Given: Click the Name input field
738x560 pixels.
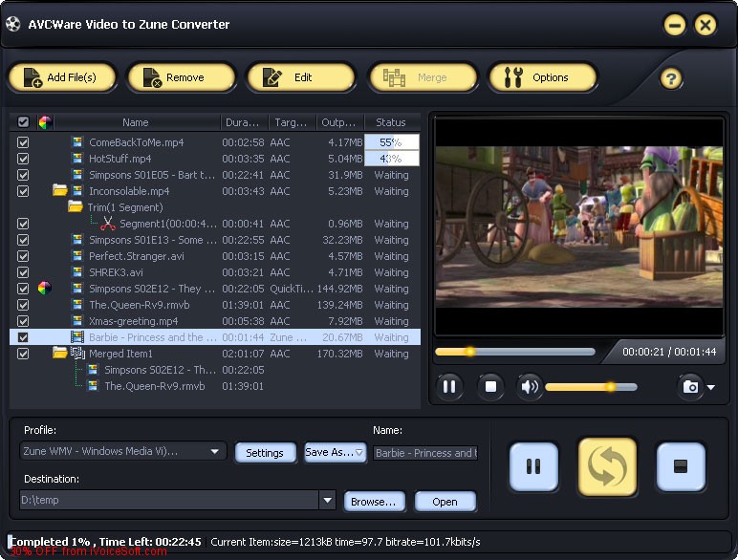Looking at the screenshot, I should coord(425,453).
